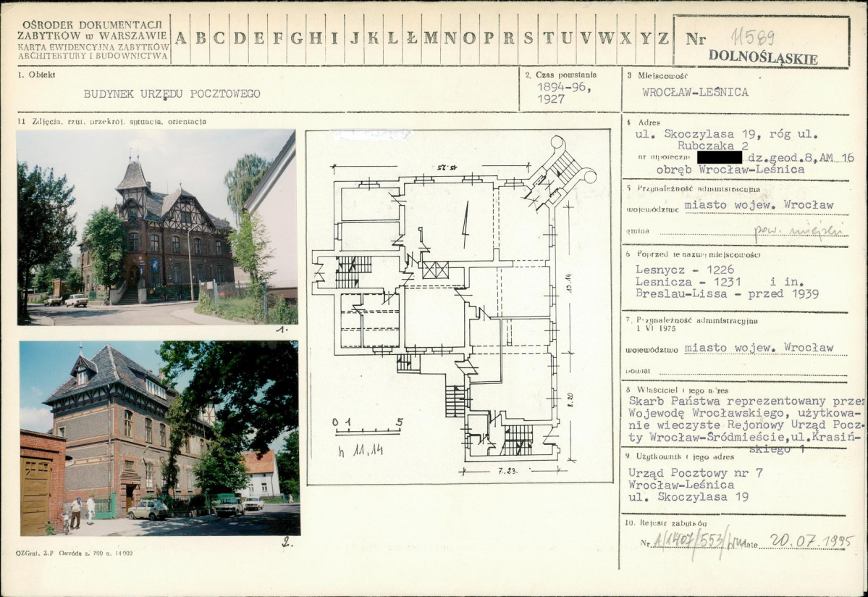Click the object name BUDYNEK URZĘDU POCZTOWEGO
This screenshot has width=868, height=597.
click(x=172, y=93)
